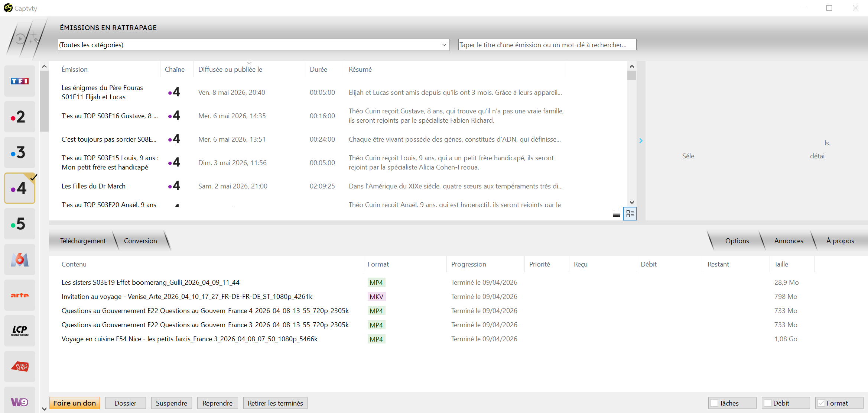Switch to detailed list view icon
The width and height of the screenshot is (868, 413).
point(630,214)
